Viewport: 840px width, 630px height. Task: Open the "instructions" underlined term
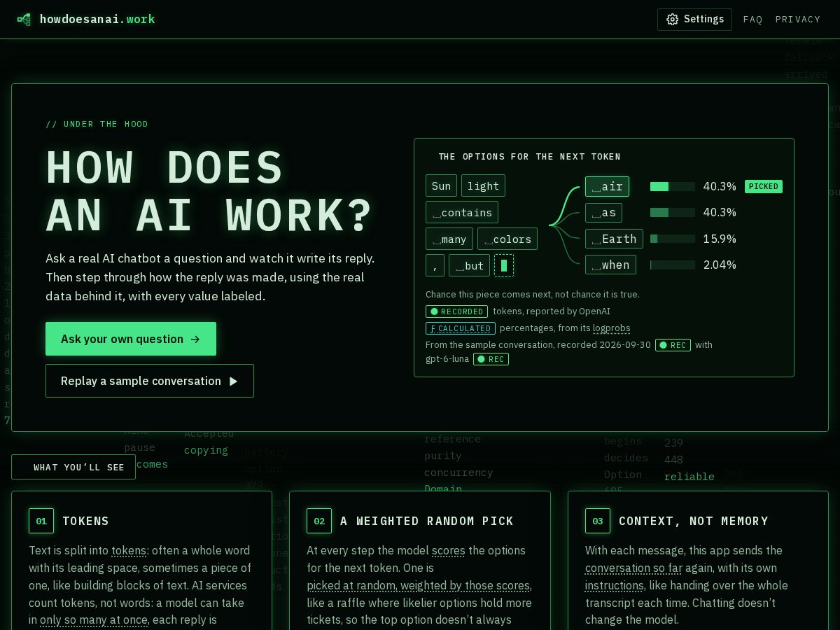[615, 586]
